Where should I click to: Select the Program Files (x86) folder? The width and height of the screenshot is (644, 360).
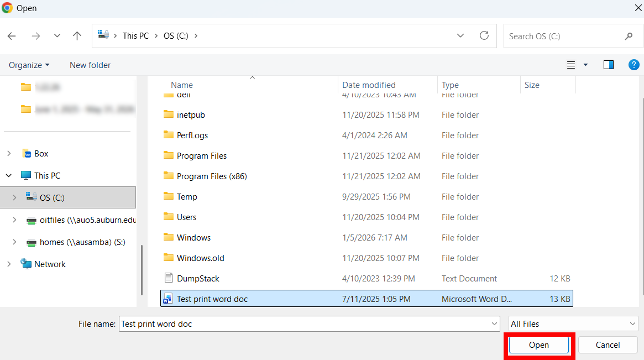coord(212,176)
